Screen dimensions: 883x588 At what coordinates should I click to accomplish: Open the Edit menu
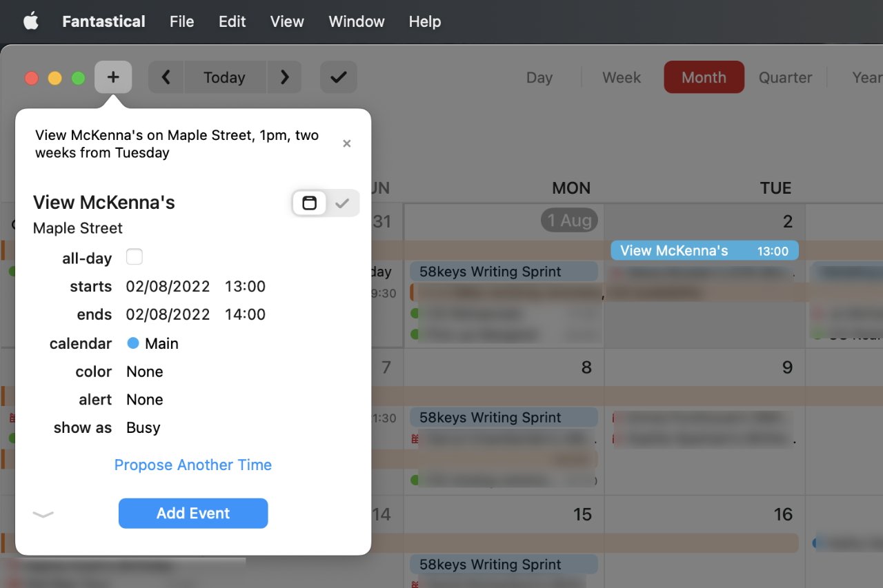pos(232,21)
